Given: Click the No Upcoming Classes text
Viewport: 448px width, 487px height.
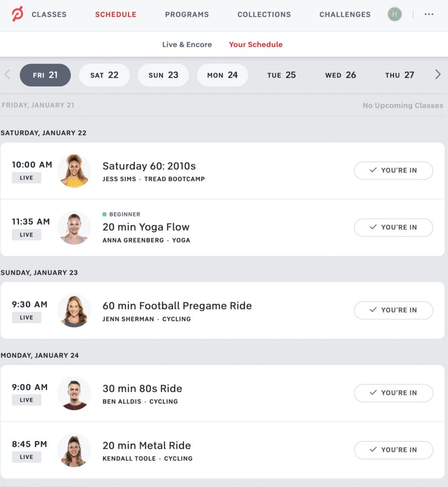Looking at the screenshot, I should coord(403,106).
